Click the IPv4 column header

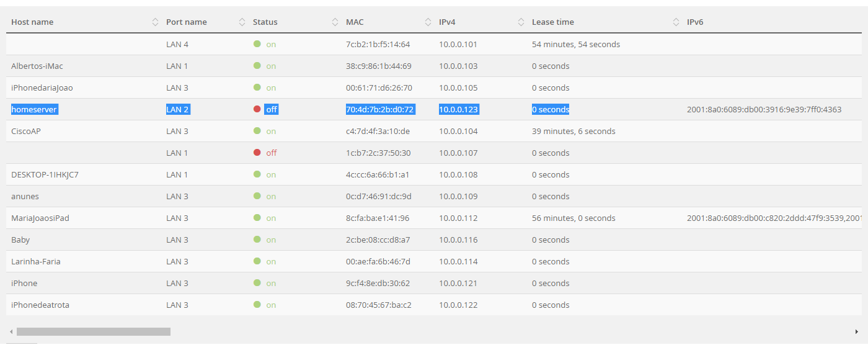tap(447, 22)
